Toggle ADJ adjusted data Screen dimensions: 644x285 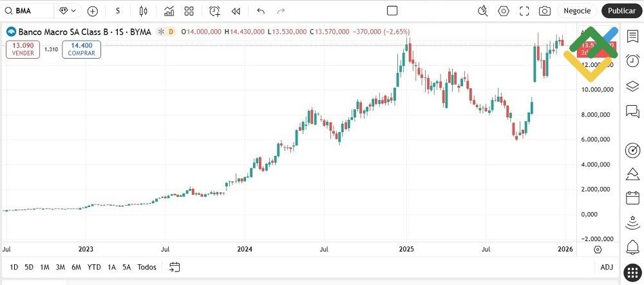pyautogui.click(x=607, y=268)
